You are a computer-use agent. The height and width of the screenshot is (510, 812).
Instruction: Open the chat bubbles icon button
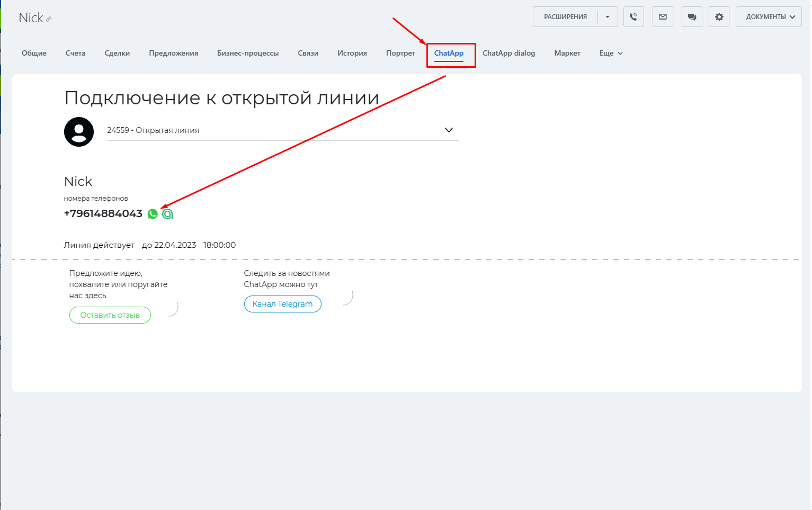point(692,17)
